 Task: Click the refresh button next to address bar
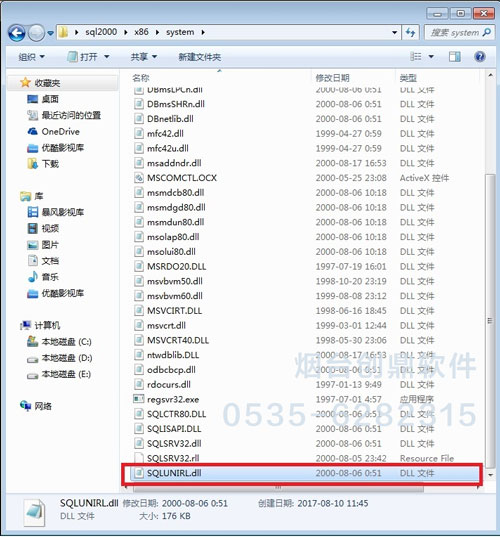tap(410, 33)
